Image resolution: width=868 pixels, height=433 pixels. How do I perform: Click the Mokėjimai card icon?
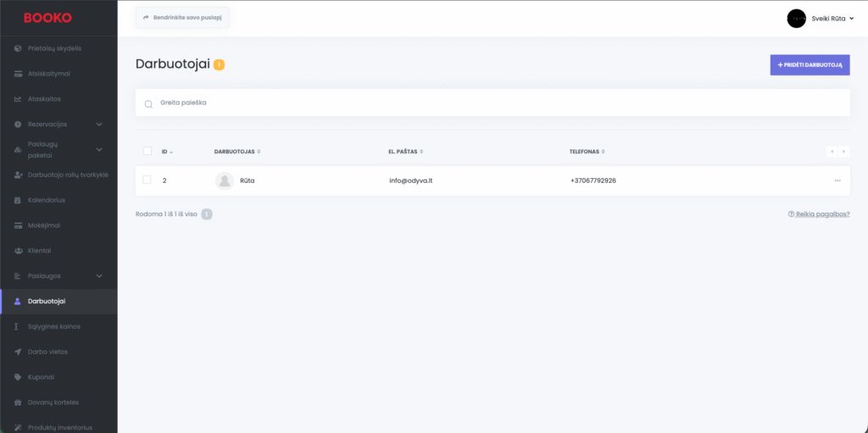[x=19, y=226]
